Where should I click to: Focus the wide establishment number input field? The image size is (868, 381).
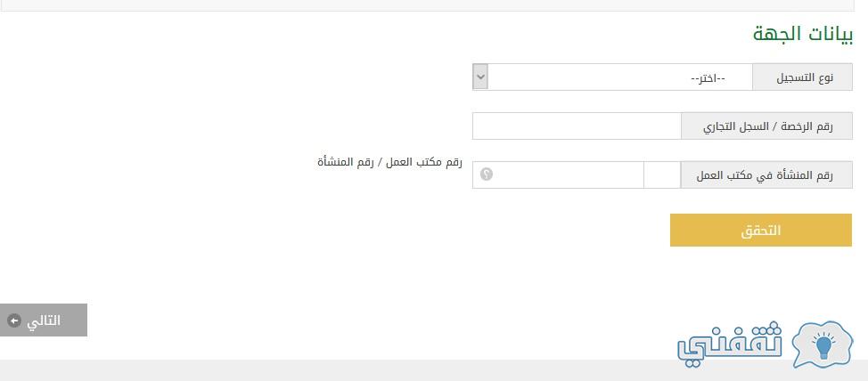click(x=558, y=174)
